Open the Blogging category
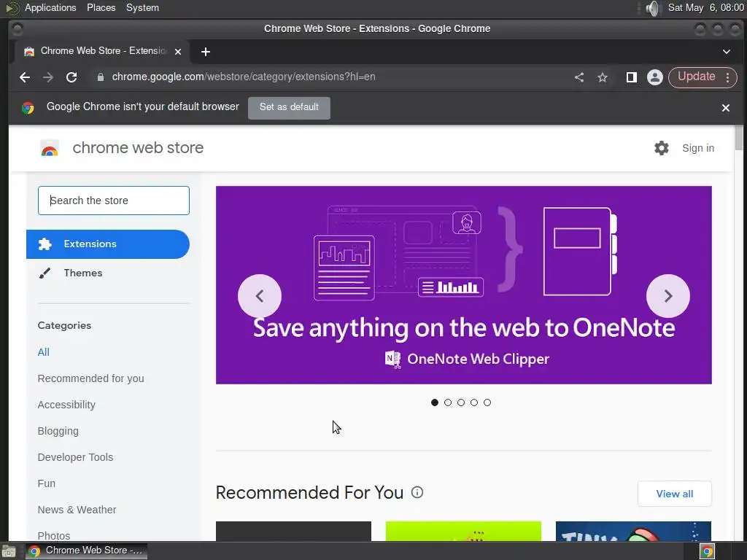 click(x=58, y=431)
